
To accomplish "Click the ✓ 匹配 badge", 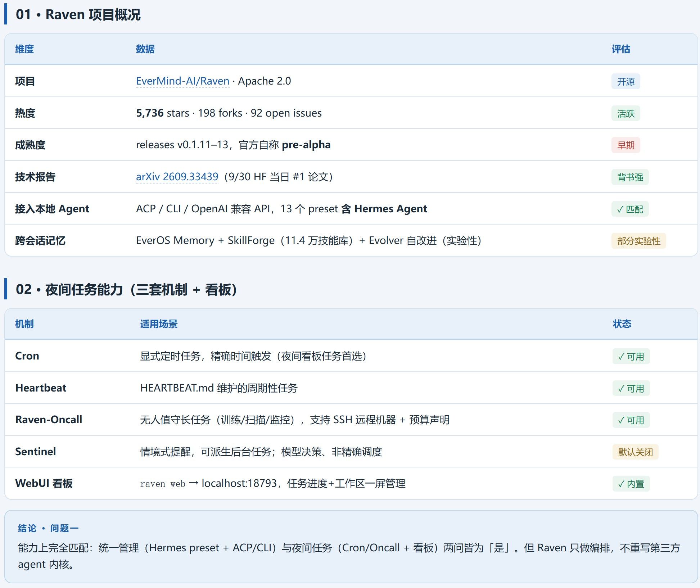I will tap(630, 209).
